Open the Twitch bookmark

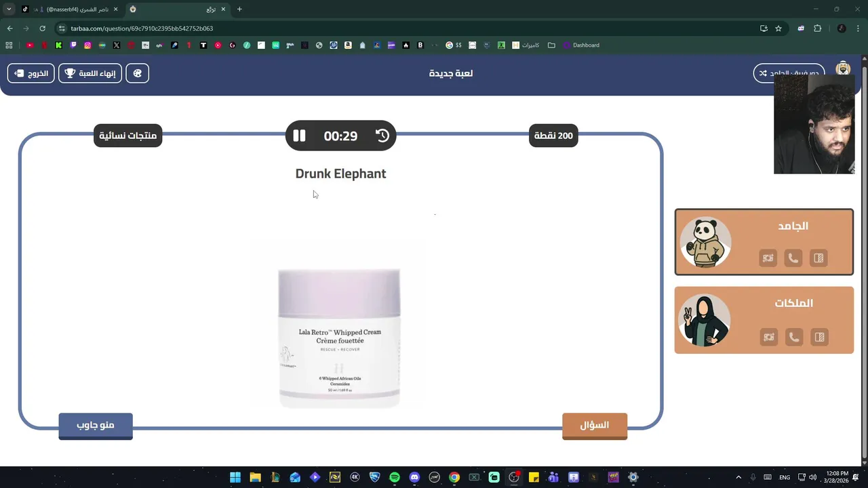click(73, 45)
